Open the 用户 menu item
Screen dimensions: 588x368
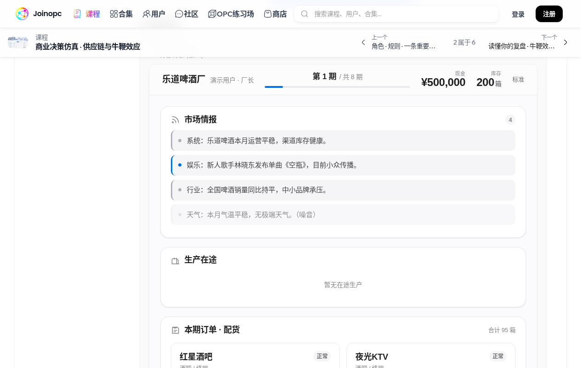click(154, 14)
